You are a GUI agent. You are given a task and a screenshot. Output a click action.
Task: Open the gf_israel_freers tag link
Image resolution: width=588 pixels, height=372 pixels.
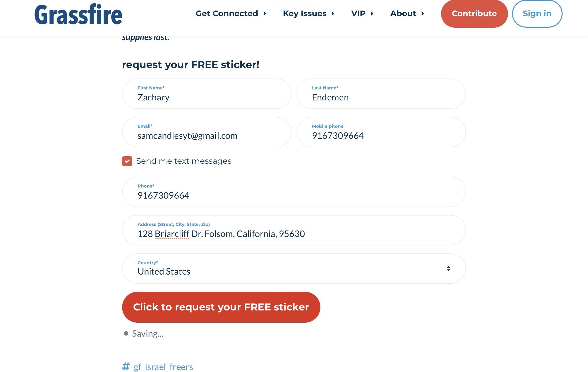click(163, 367)
